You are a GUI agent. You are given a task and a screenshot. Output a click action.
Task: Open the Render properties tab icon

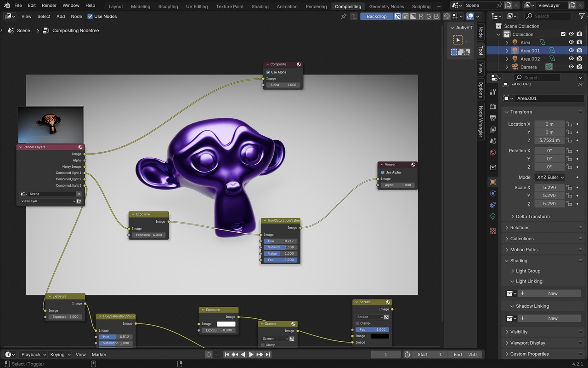tap(493, 107)
